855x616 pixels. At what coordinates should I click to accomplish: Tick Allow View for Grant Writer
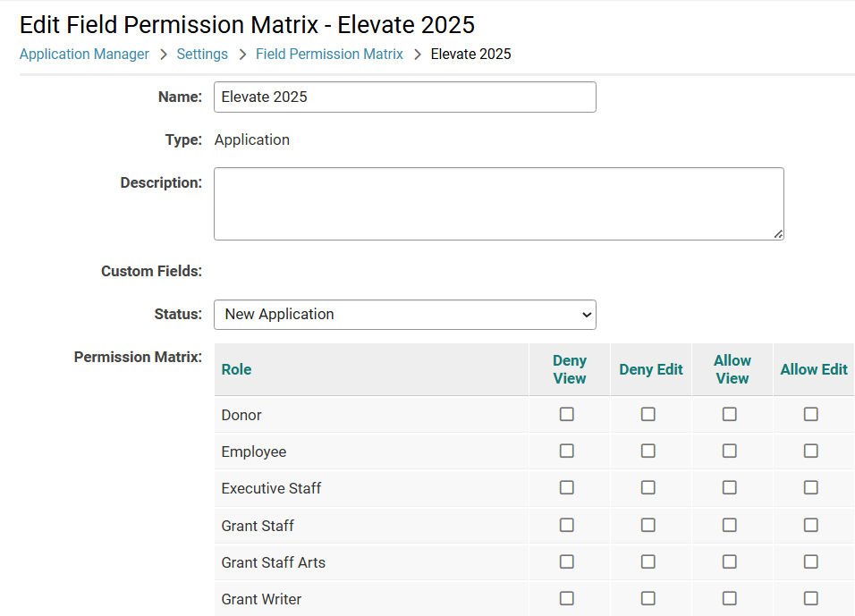(730, 598)
